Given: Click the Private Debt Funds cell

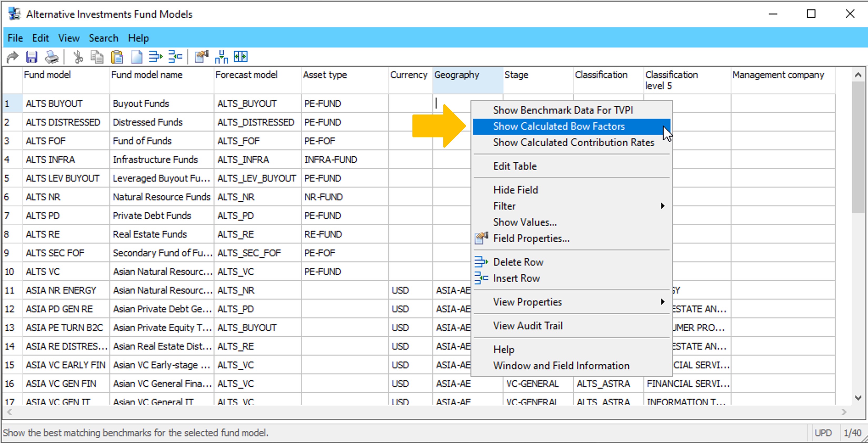Looking at the screenshot, I should 162,215.
